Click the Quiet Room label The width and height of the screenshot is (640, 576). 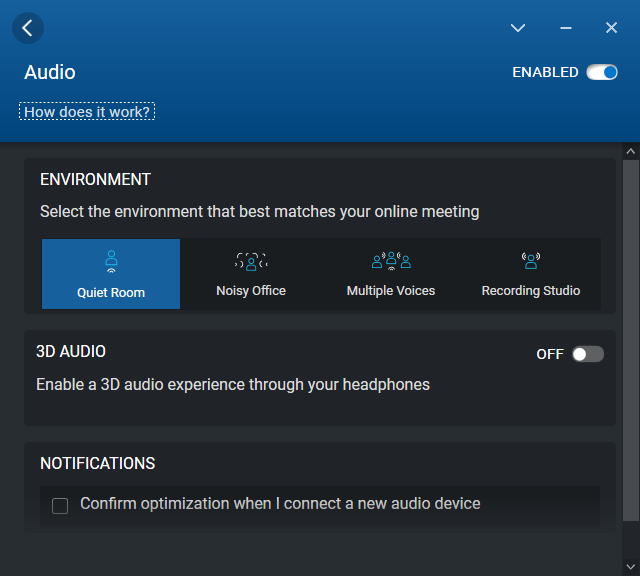[x=111, y=293]
